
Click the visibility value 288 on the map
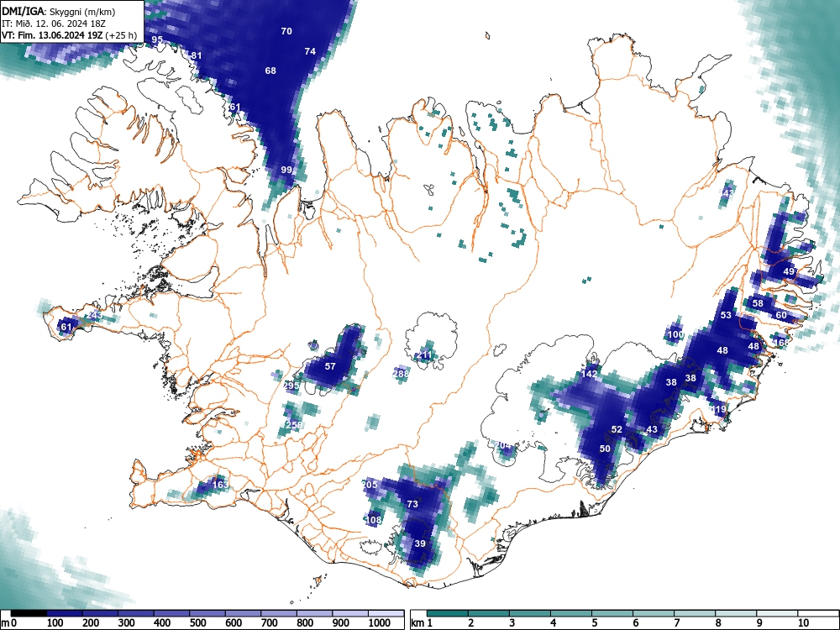[x=402, y=374]
